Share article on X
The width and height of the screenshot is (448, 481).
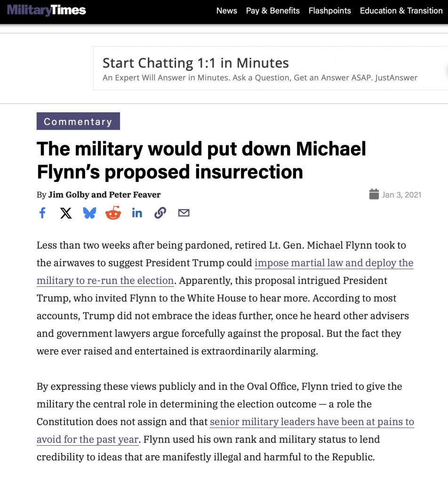[x=66, y=213]
